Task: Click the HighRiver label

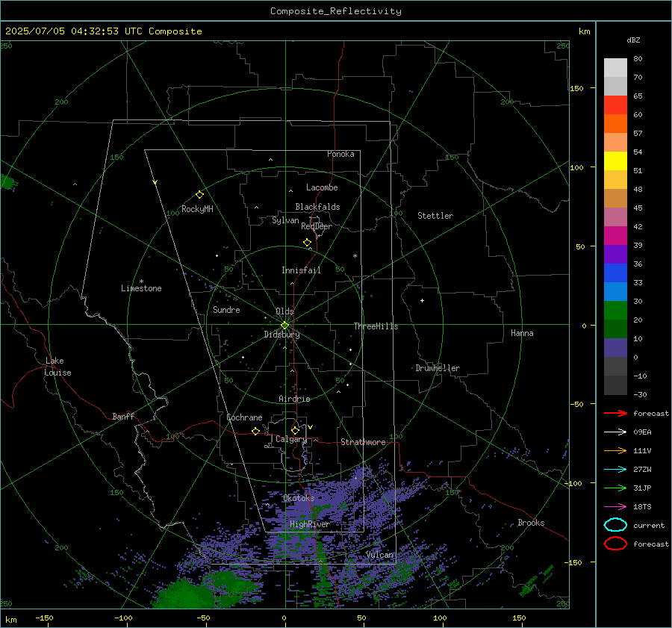Action: click(x=309, y=524)
